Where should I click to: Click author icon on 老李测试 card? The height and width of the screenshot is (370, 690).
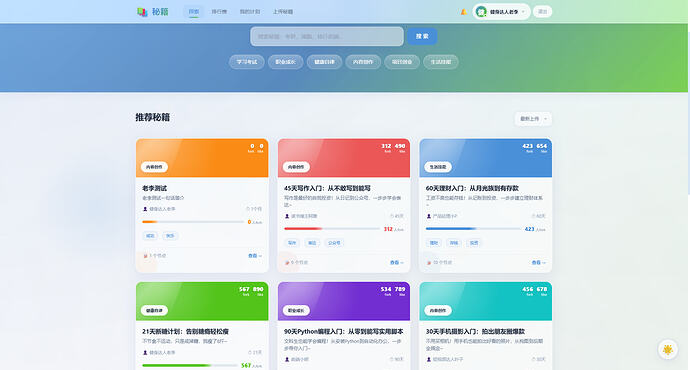tap(145, 209)
